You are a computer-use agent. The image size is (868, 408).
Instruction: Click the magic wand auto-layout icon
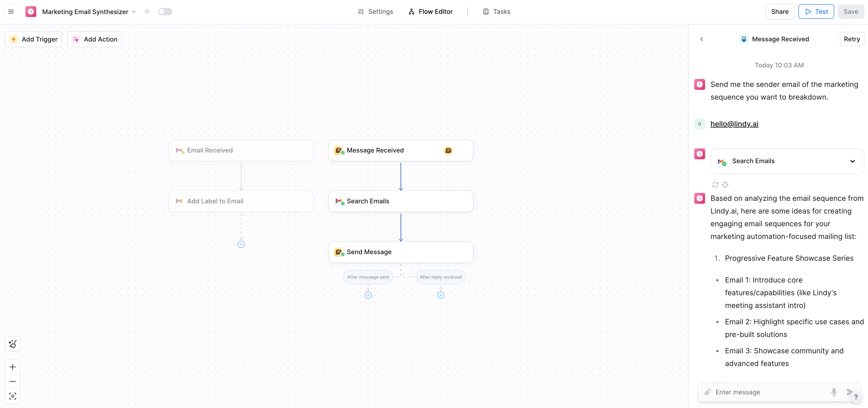pyautogui.click(x=13, y=344)
